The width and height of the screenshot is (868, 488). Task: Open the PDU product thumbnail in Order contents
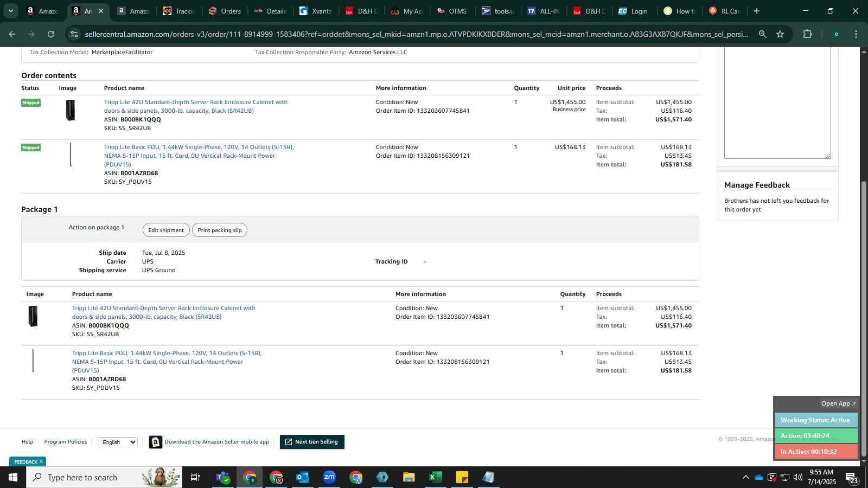click(x=70, y=155)
